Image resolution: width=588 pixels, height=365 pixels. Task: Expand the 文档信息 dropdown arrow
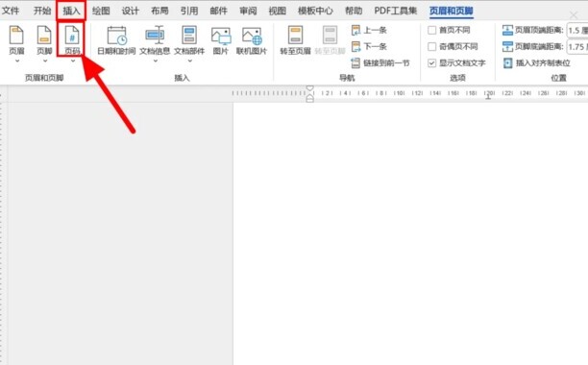click(x=156, y=61)
